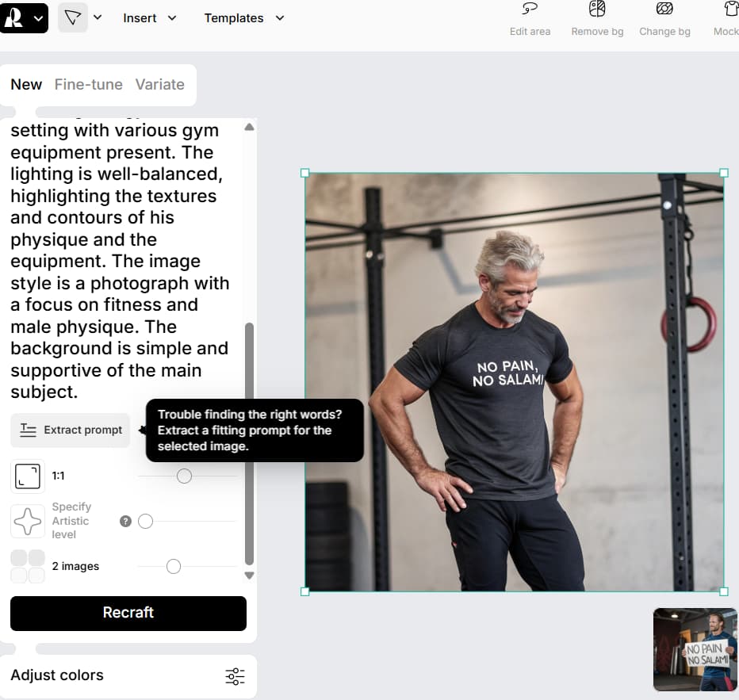Switch to the Variate tab

(x=159, y=84)
